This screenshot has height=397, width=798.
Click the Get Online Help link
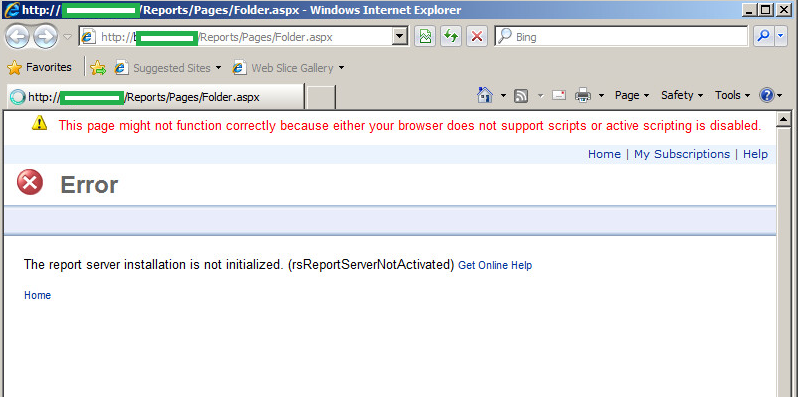click(x=495, y=265)
